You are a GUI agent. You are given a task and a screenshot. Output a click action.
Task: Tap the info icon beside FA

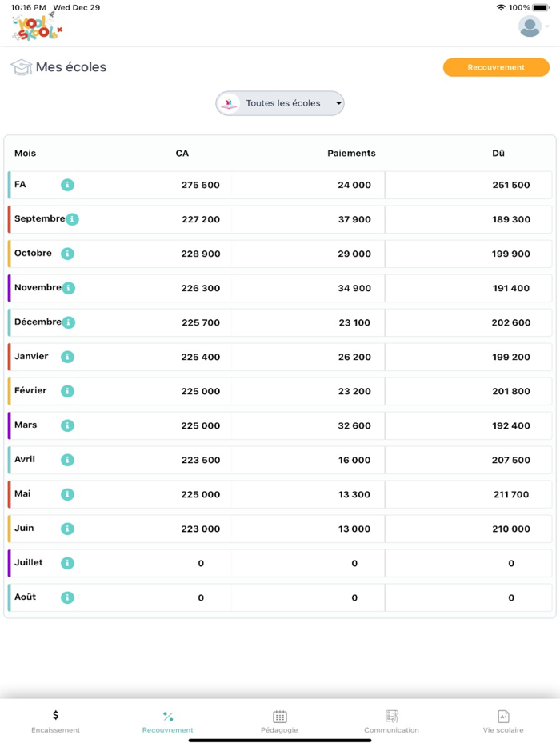coord(68,185)
